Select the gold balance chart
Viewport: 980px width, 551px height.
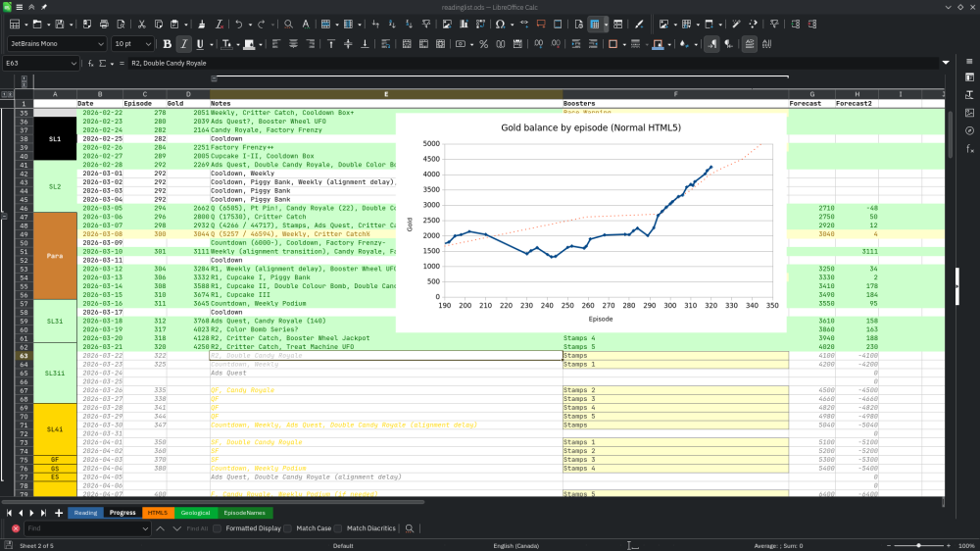pyautogui.click(x=591, y=223)
